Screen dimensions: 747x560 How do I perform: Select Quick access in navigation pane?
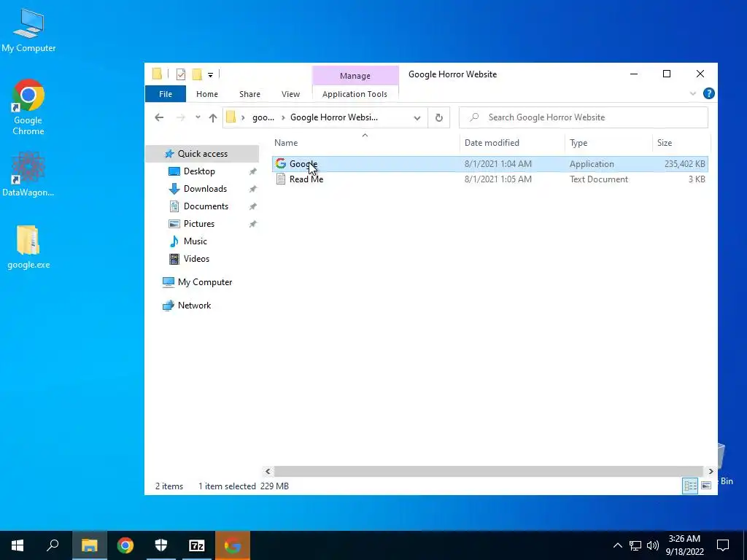pyautogui.click(x=203, y=154)
